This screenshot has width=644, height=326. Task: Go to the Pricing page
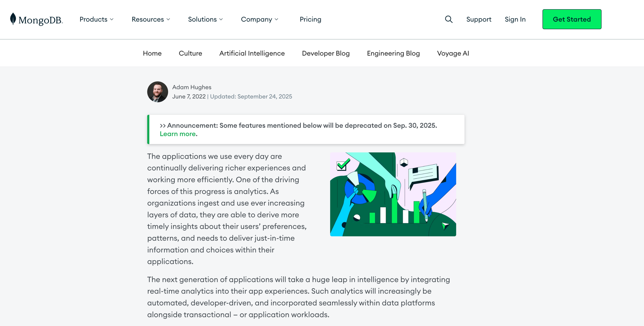(310, 19)
